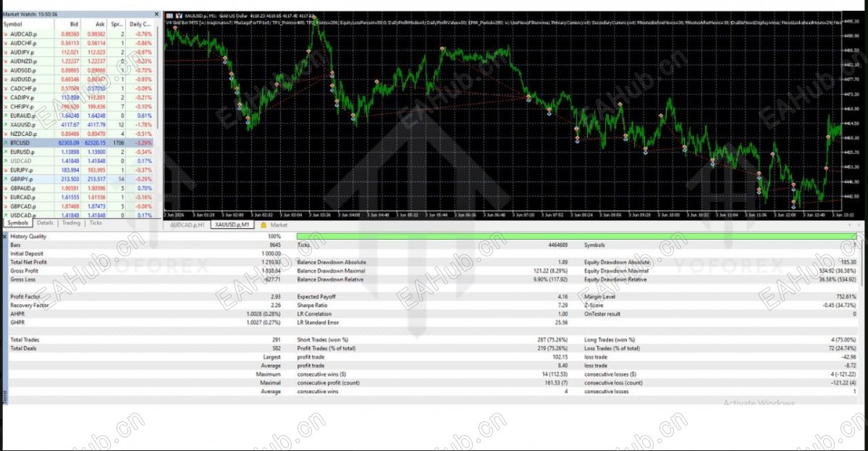868x451 pixels.
Task: Click the History Quality green progress bar
Action: click(x=576, y=236)
